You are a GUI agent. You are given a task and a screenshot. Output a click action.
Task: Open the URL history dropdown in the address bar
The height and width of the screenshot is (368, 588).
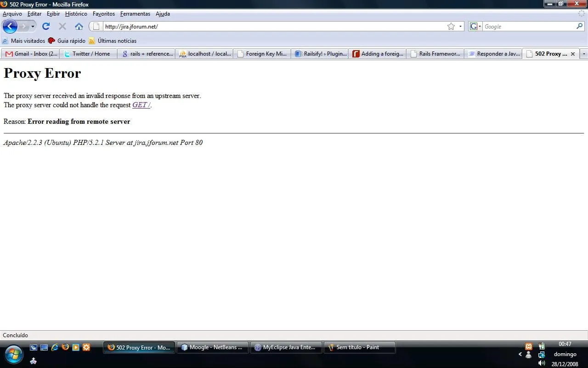coord(460,27)
